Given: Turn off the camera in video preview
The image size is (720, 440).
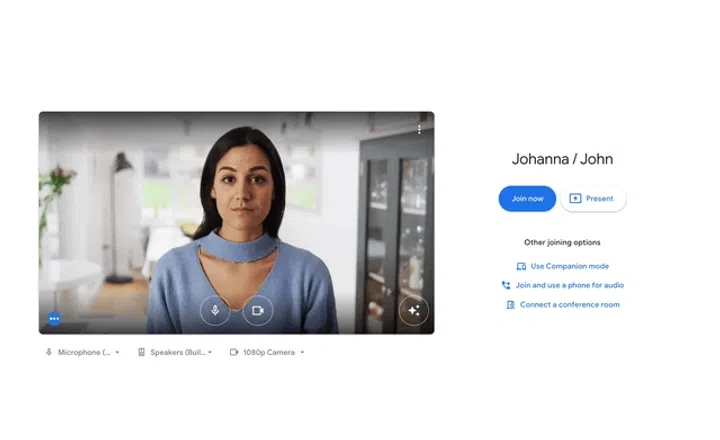Looking at the screenshot, I should (x=258, y=310).
